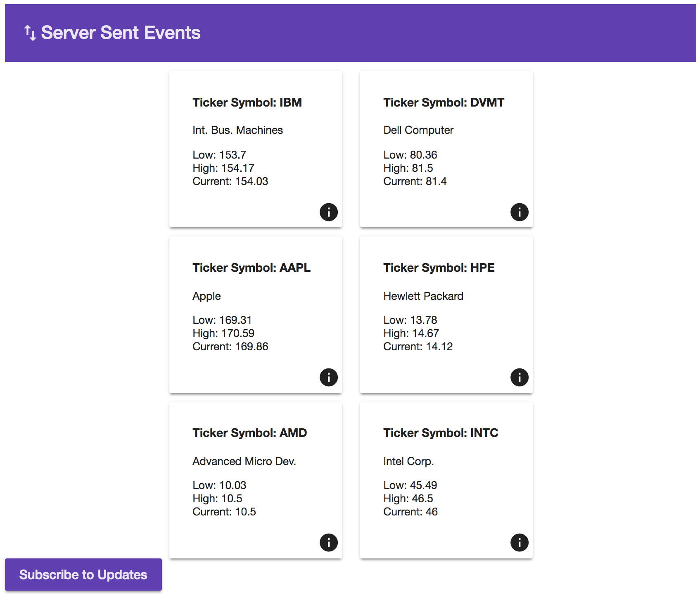700x596 pixels.
Task: Select the Ticker Symbol: AMD heading
Action: coord(249,433)
